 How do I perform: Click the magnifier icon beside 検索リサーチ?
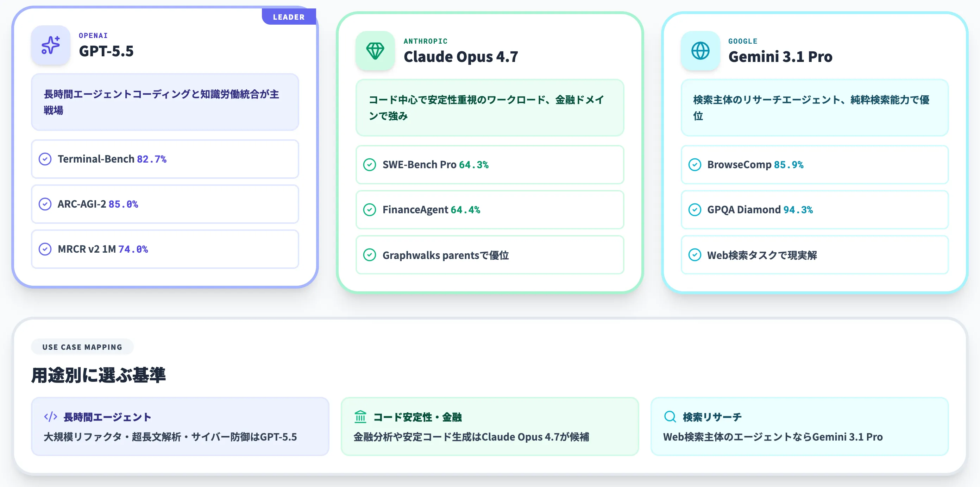[x=670, y=417]
